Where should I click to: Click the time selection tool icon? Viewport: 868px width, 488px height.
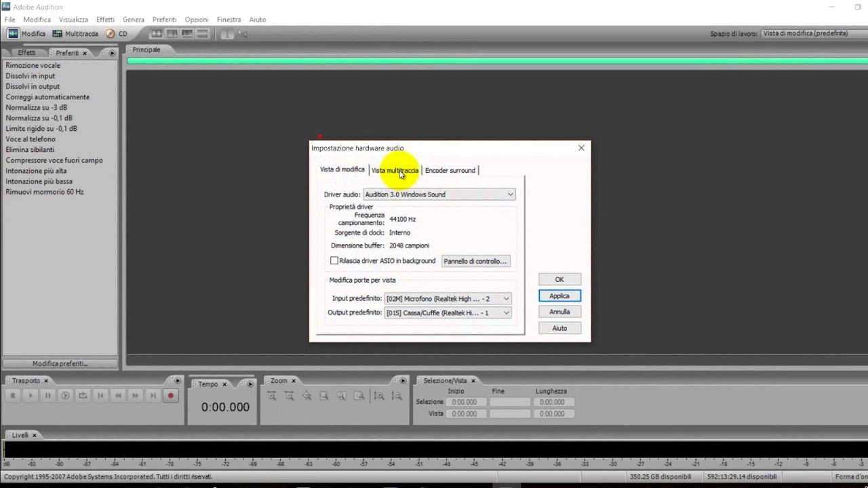tap(227, 33)
